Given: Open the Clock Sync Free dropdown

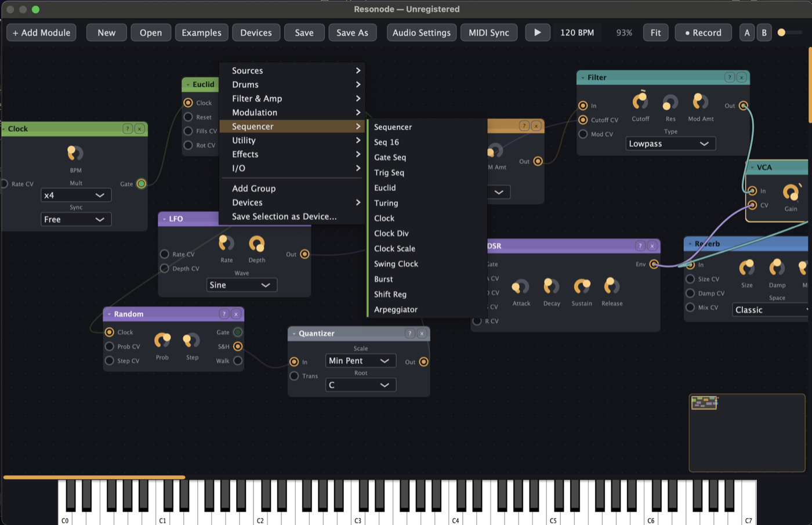Looking at the screenshot, I should point(76,219).
